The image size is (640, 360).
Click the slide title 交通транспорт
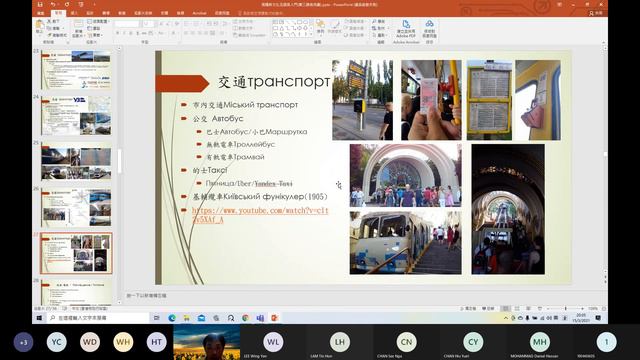273,82
